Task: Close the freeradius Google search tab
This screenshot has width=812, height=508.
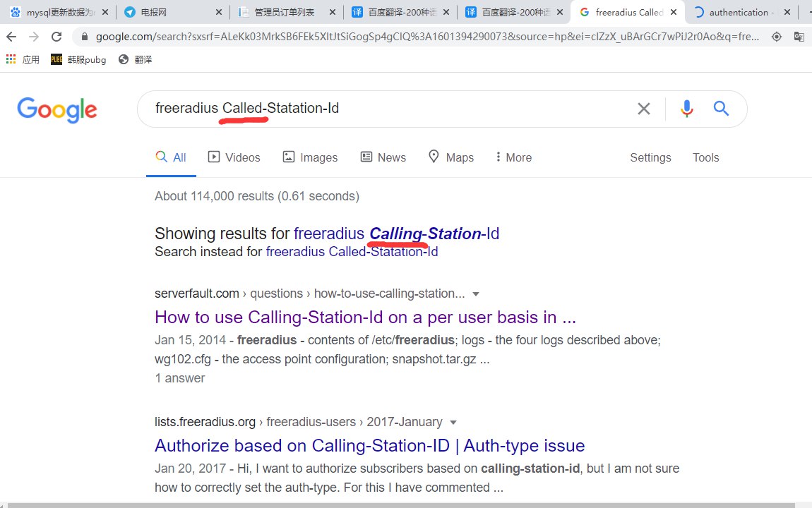Action: point(673,12)
